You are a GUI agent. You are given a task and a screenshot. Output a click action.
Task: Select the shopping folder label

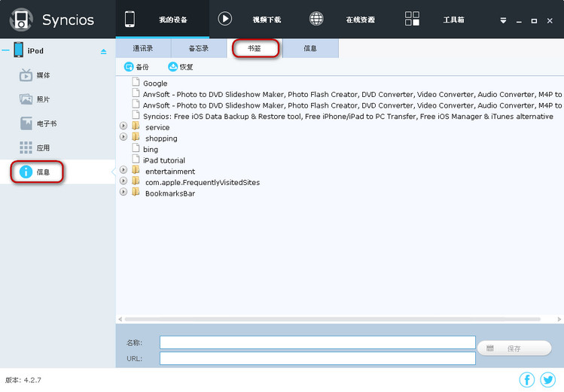click(x=161, y=138)
